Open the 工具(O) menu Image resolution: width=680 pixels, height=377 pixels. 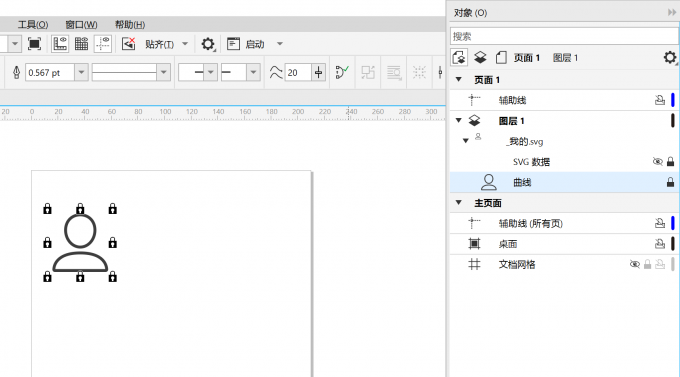[33, 25]
